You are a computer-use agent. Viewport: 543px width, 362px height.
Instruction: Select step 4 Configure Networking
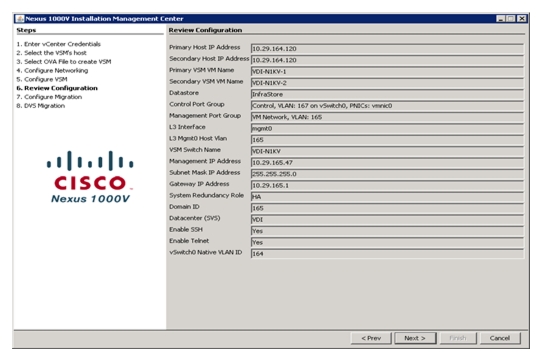point(52,70)
